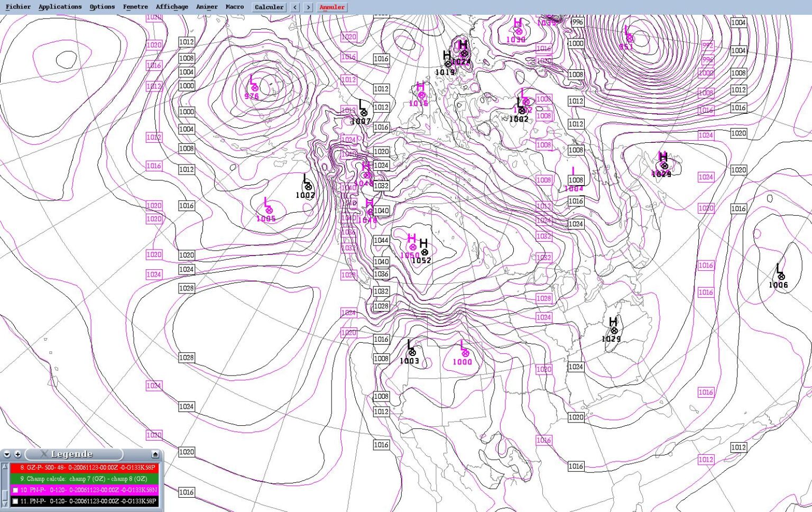Toggle checkbox for field 10 PN-P magenta
The width and height of the screenshot is (812, 512).
15,490
